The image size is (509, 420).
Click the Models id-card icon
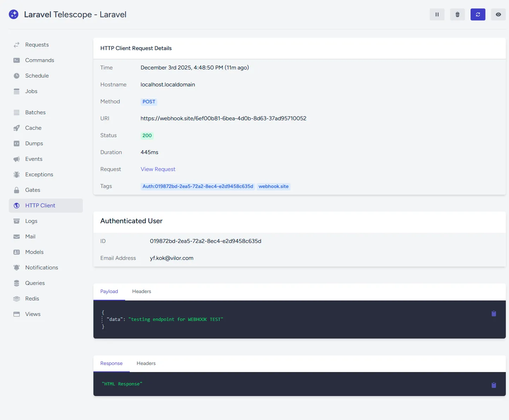[x=17, y=252]
